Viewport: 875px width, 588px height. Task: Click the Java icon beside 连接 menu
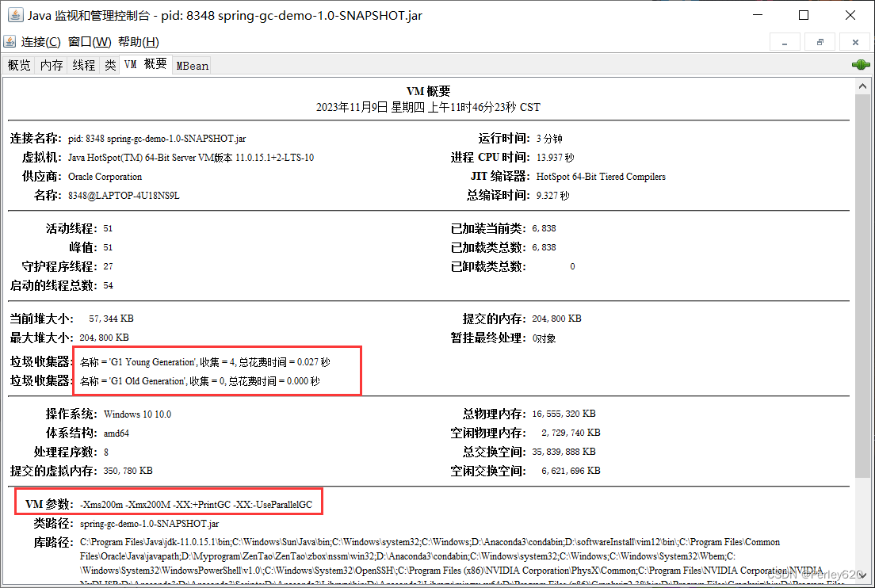10,42
